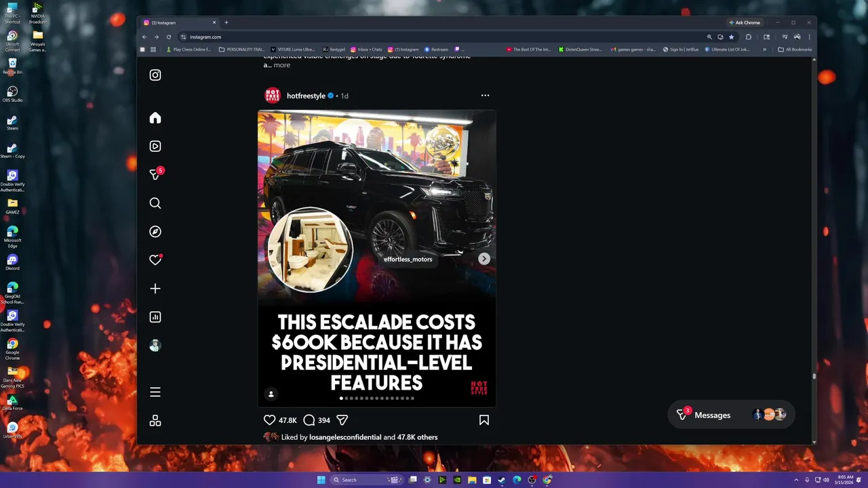Select the (3) Instagram tab

point(179,22)
